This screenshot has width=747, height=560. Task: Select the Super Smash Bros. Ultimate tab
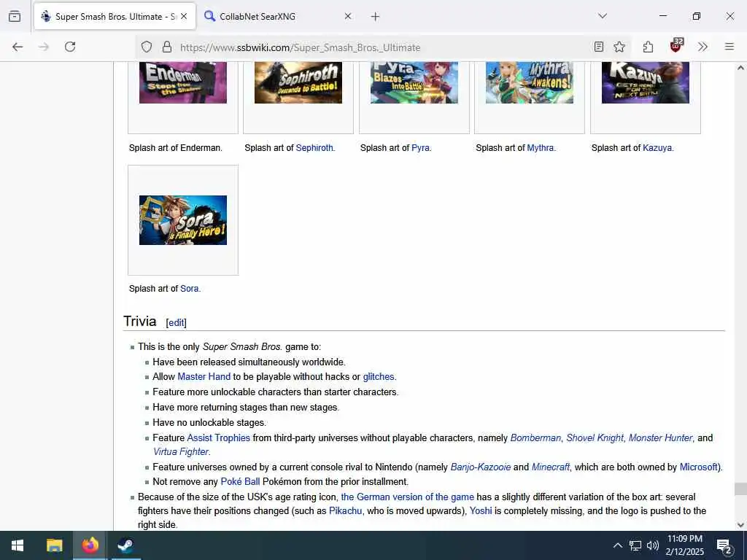pos(115,16)
